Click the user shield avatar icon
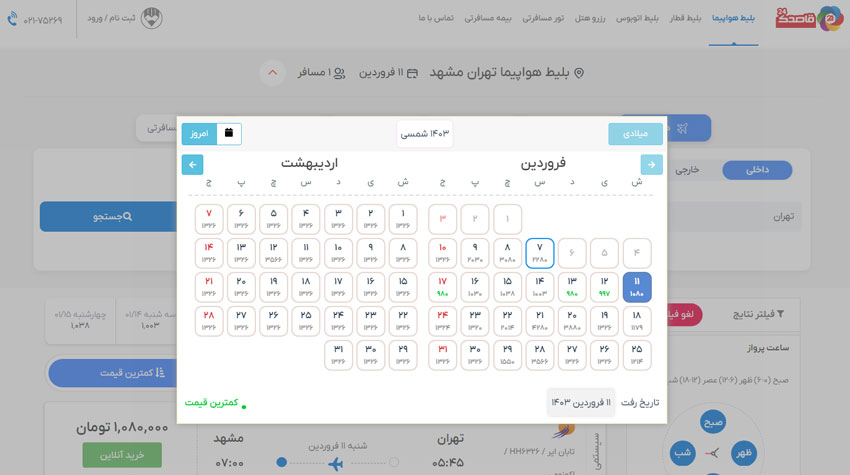 click(152, 18)
